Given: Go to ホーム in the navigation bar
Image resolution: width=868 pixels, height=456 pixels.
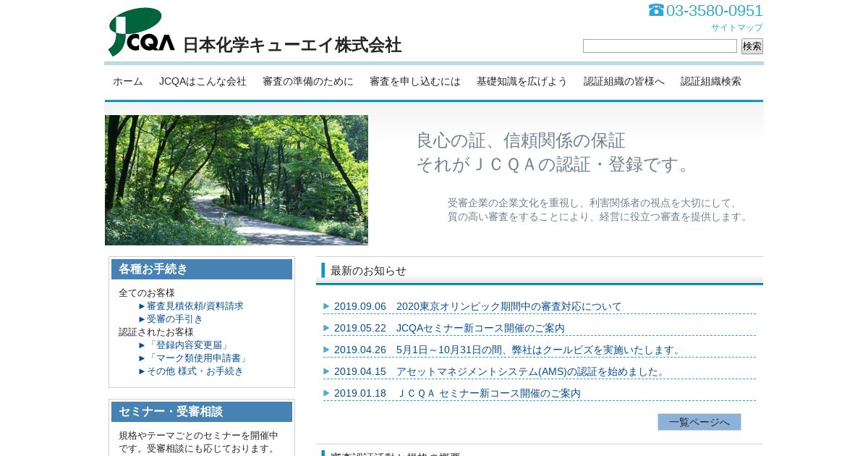Looking at the screenshot, I should coord(128,81).
